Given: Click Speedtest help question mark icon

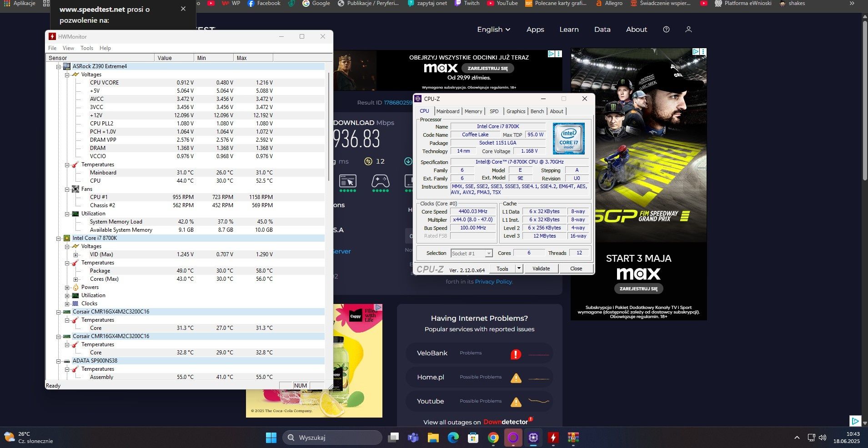Looking at the screenshot, I should pos(666,30).
